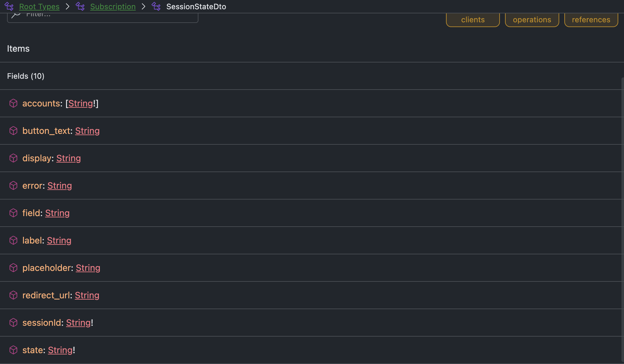Click the cube icon next to sessionId
The height and width of the screenshot is (364, 624).
tap(13, 323)
